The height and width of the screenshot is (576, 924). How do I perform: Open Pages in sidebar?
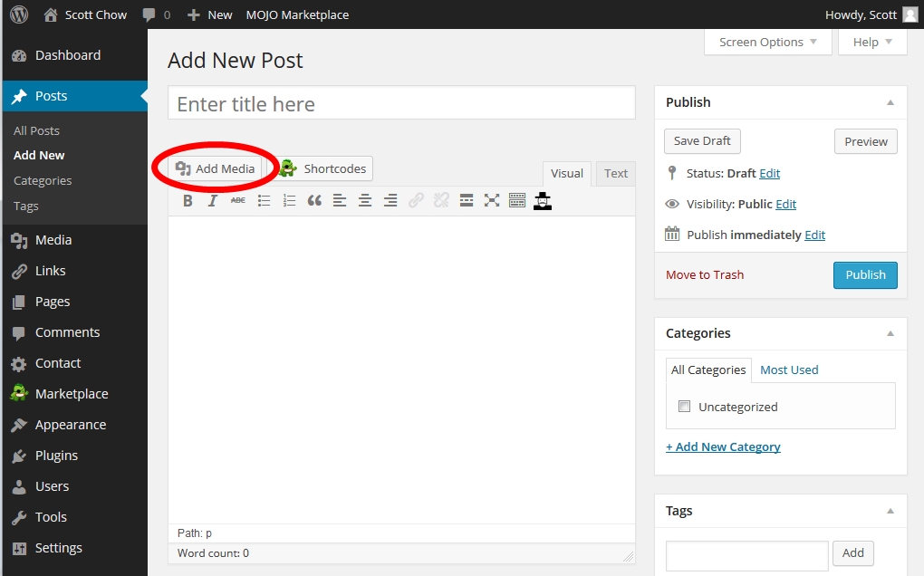pos(75,302)
